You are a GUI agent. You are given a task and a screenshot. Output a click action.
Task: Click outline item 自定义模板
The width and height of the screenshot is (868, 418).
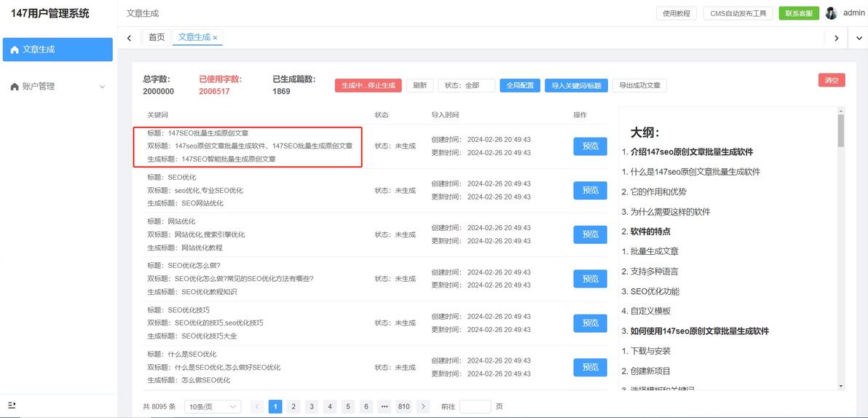tap(650, 311)
